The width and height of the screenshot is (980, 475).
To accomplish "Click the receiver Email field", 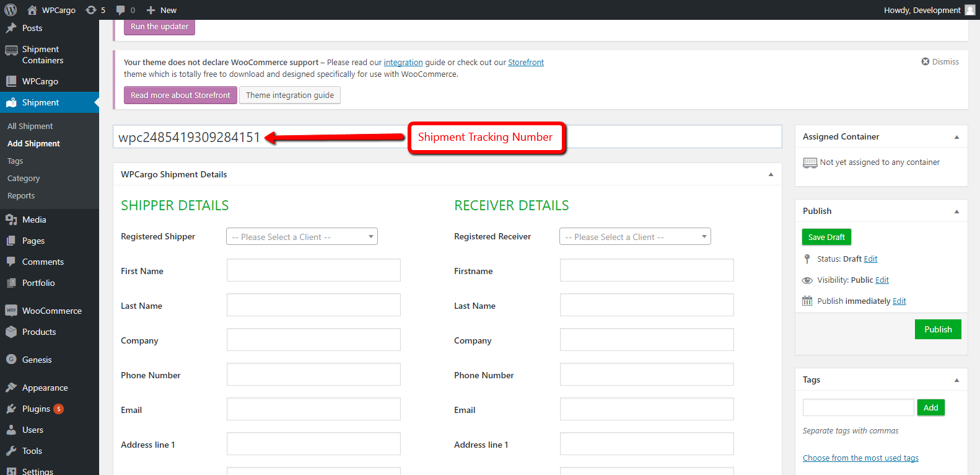I will click(647, 409).
